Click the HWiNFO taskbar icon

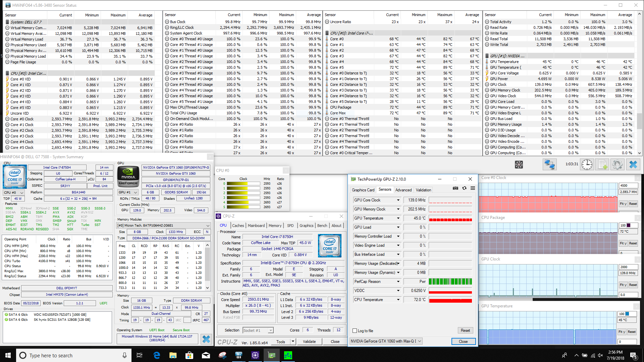[x=238, y=355]
